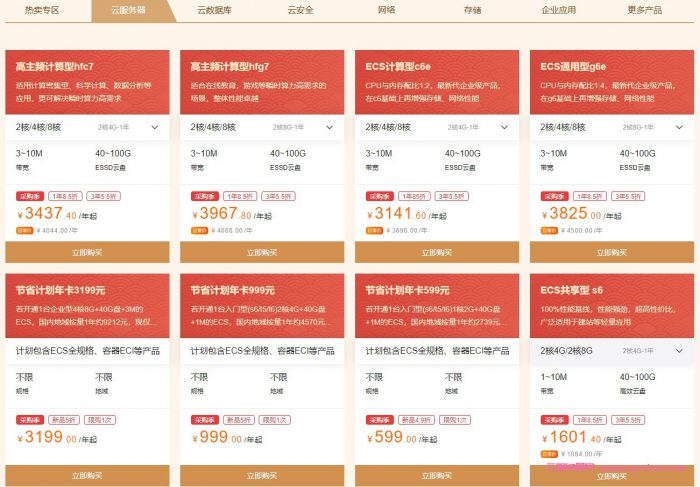Open the 云数据库 tab
700x487 pixels.
216,10
